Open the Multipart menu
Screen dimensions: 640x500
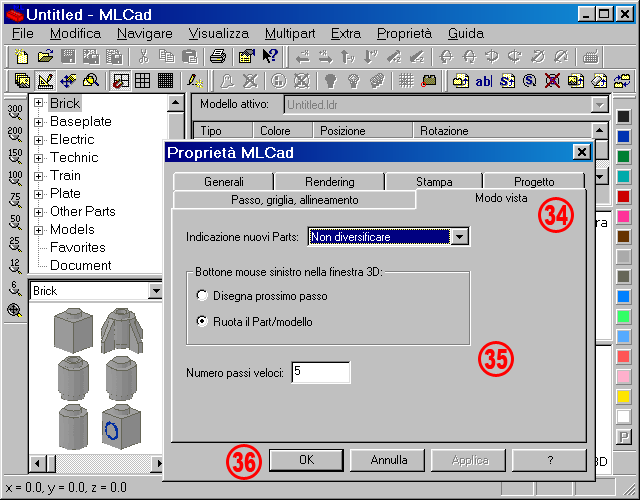[x=290, y=33]
